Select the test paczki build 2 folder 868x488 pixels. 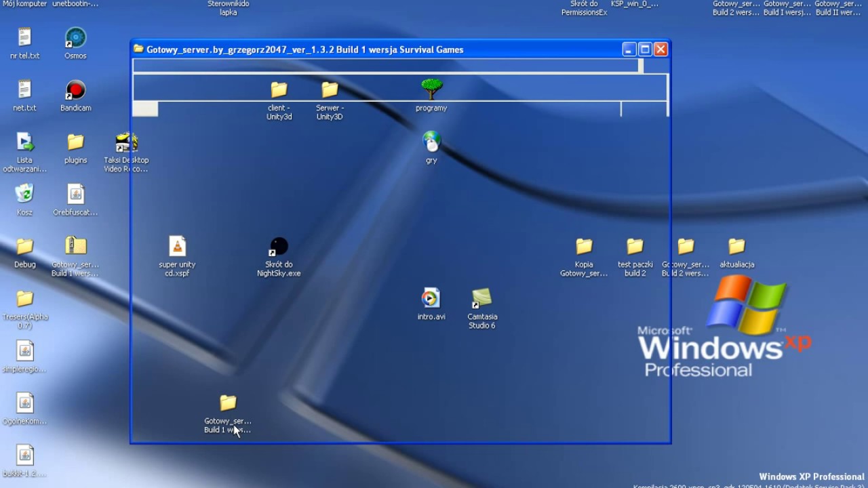(635, 247)
